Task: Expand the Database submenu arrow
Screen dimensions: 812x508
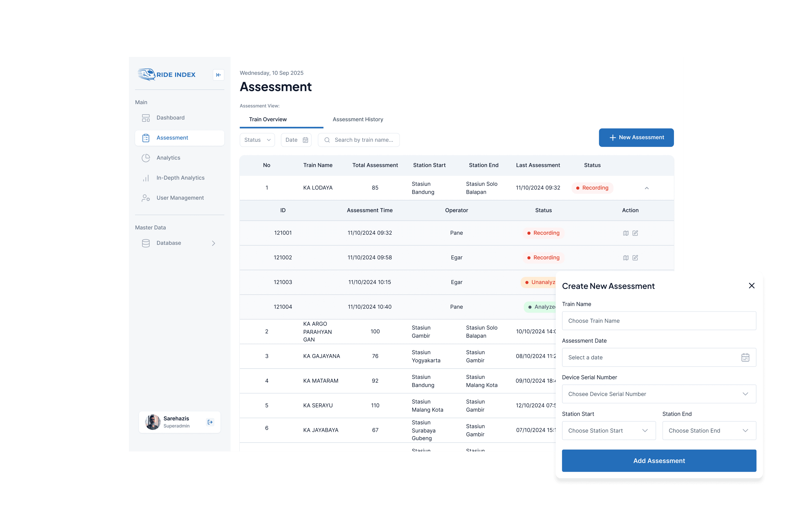Action: click(213, 243)
